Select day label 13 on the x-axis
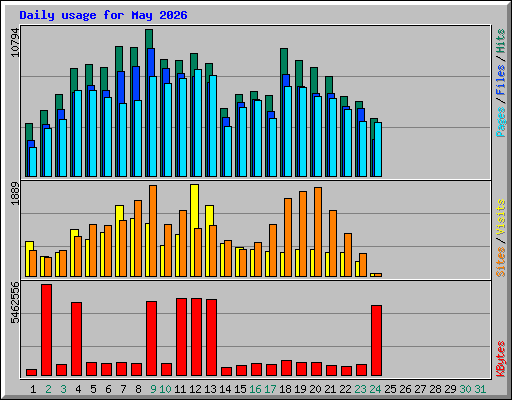Screen dimensions: 512x400 (x=210, y=389)
